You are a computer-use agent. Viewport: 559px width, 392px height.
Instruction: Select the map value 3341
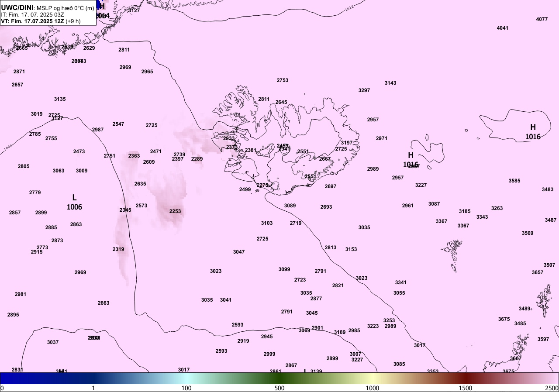pos(401,282)
